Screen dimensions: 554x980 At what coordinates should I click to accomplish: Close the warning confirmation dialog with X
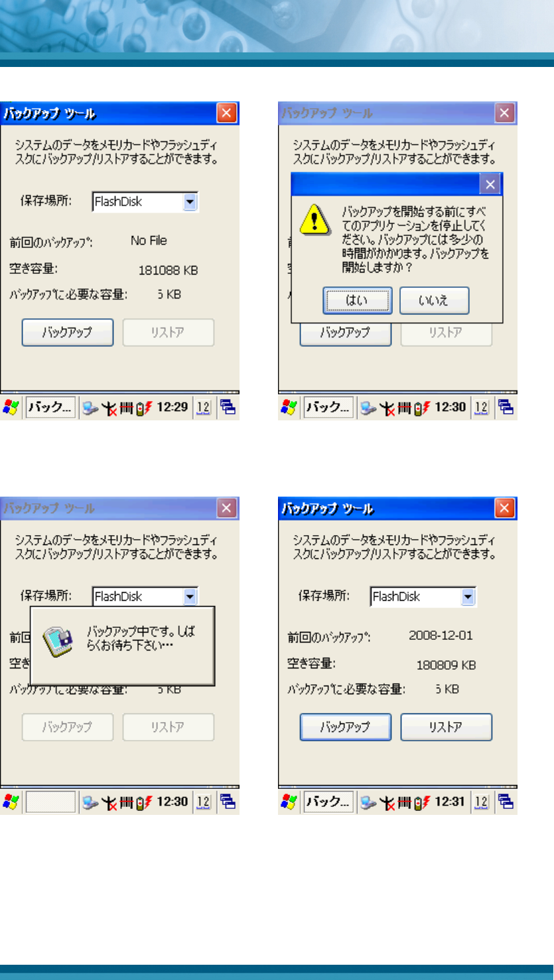pos(490,184)
